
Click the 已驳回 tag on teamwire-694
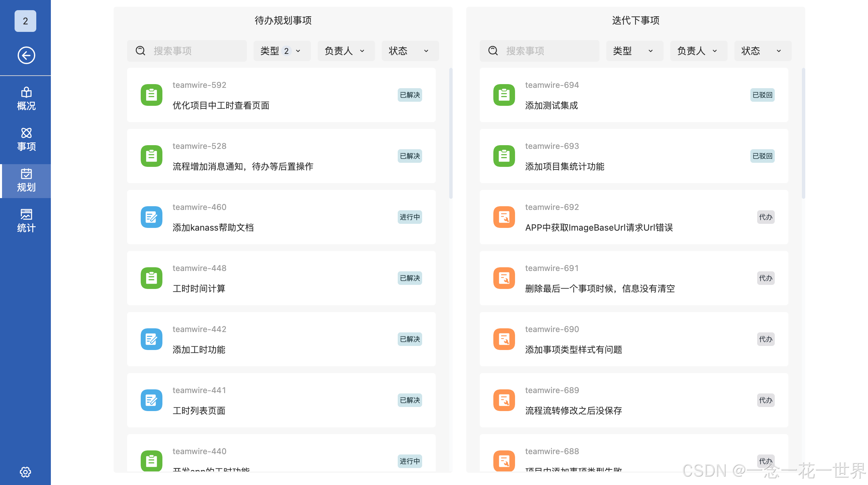762,95
